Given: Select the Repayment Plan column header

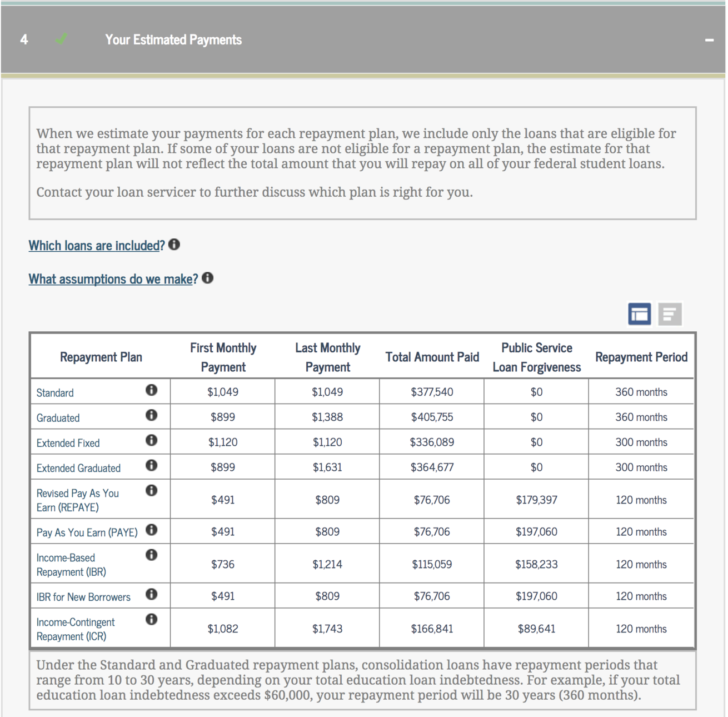Looking at the screenshot, I should point(101,357).
